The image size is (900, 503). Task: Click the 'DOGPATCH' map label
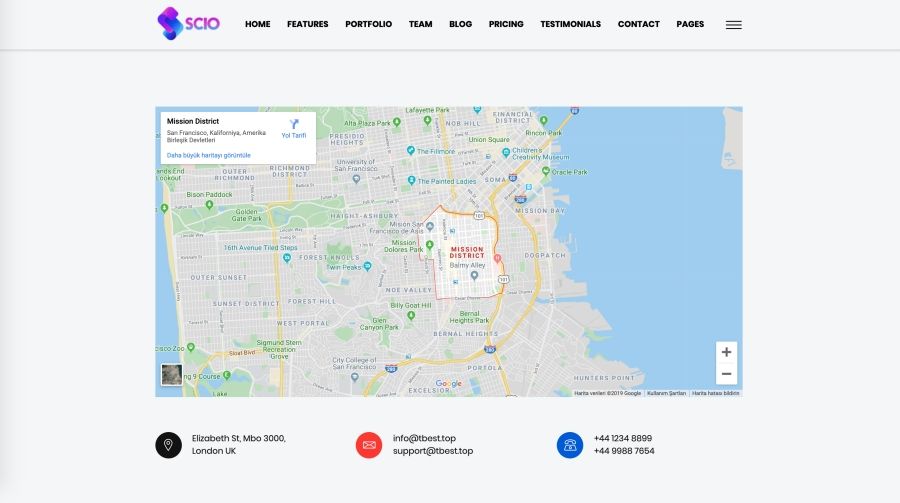pos(545,255)
